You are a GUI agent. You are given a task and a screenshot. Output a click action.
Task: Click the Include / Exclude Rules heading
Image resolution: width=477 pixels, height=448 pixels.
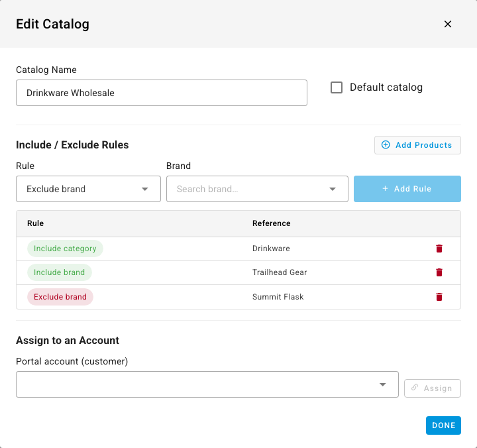click(x=72, y=145)
